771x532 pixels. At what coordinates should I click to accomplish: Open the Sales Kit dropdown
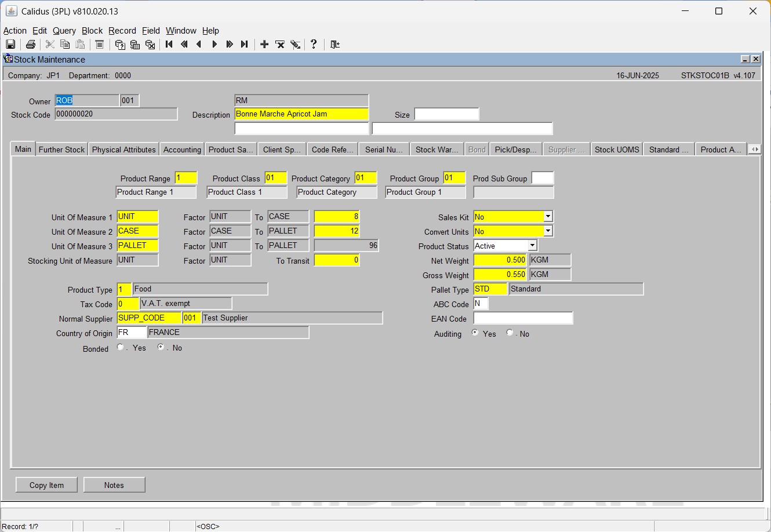coord(548,216)
